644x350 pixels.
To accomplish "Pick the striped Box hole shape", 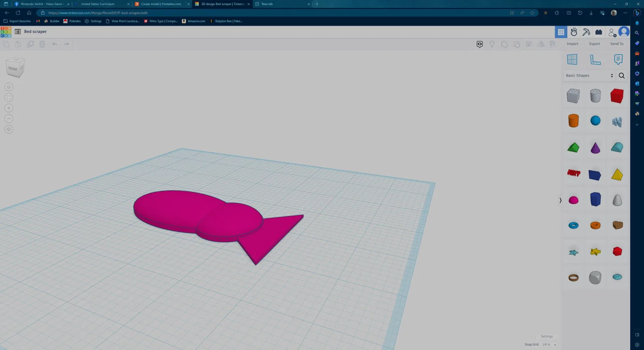I will pyautogui.click(x=573, y=96).
